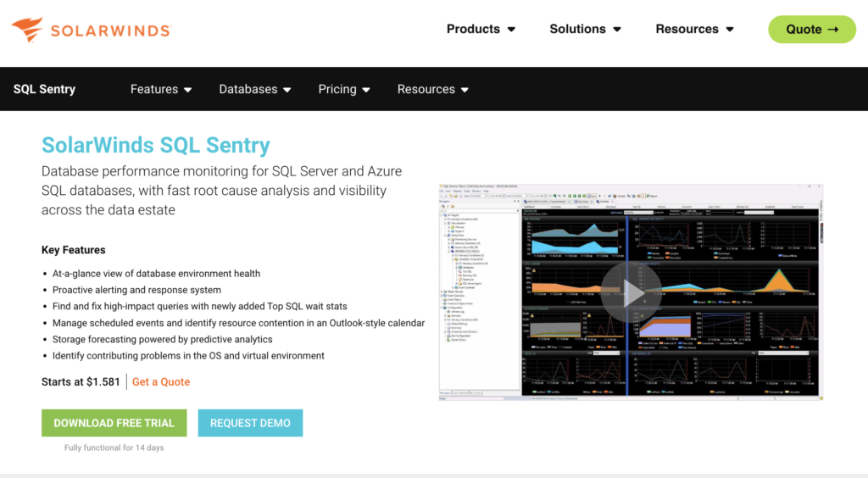Click the Get a Quote link
Viewport: 868px width, 478px height.
tap(161, 381)
